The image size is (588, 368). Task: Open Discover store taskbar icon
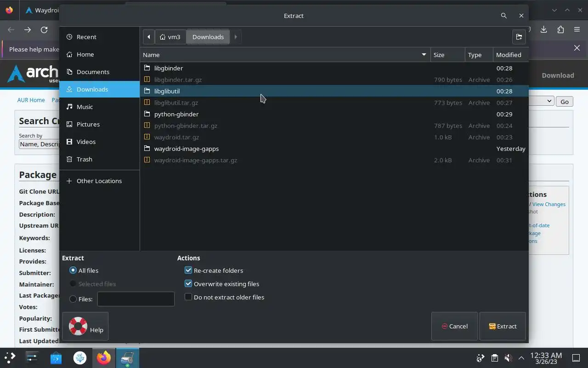click(x=56, y=357)
